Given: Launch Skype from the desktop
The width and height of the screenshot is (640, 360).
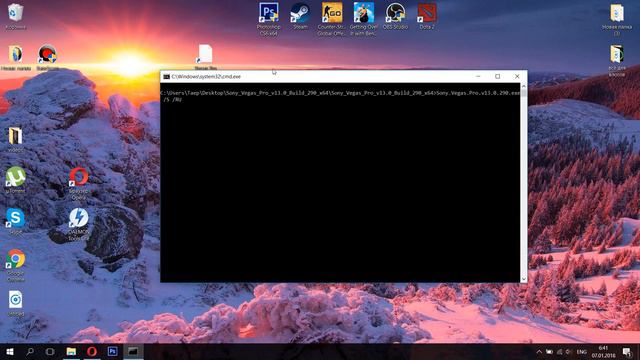Looking at the screenshot, I should [x=16, y=221].
